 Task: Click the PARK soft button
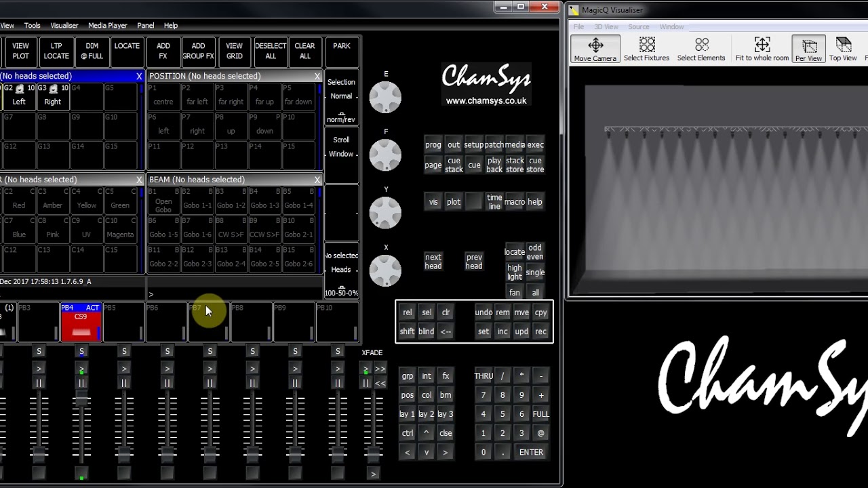point(342,52)
